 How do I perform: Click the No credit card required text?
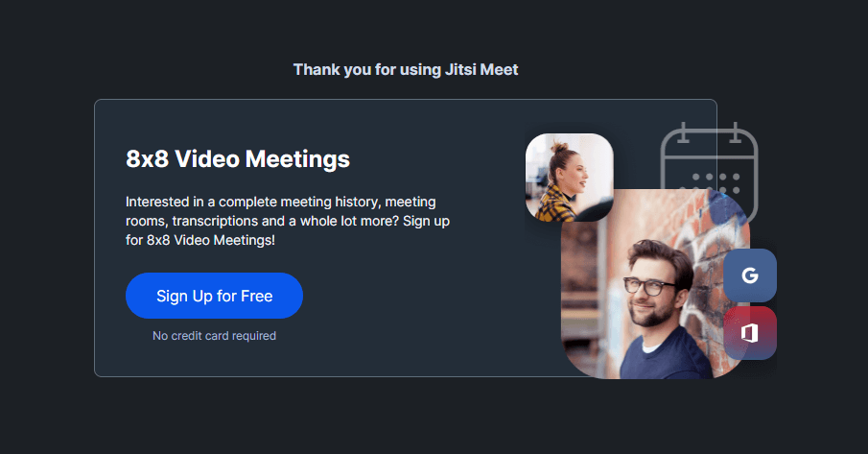coord(214,336)
